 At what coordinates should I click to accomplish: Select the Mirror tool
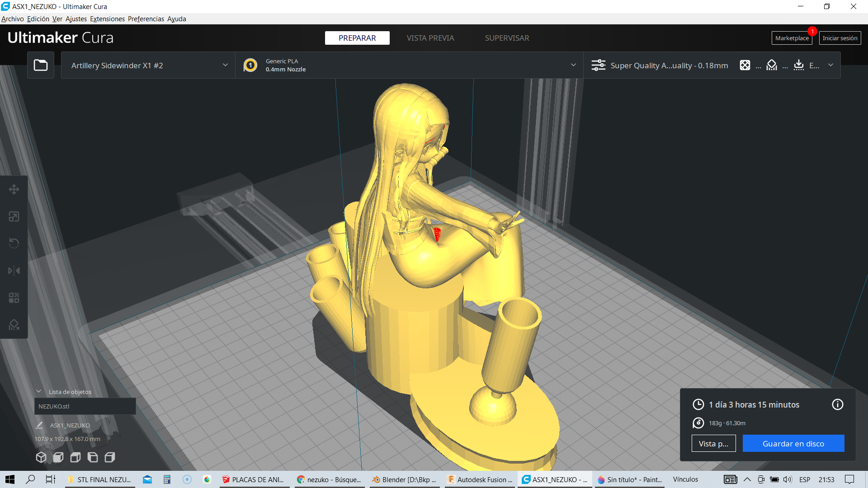point(14,271)
